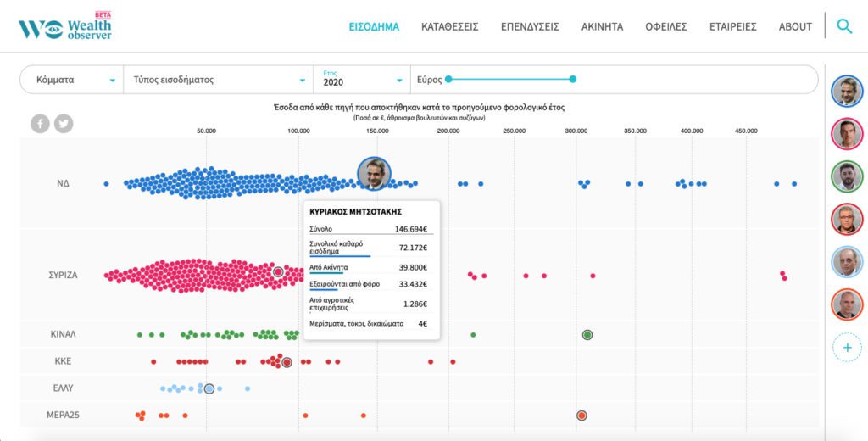Go to ΑΚΙΝΗΤΑ section
Viewport: 868px width, 441px height.
(602, 26)
